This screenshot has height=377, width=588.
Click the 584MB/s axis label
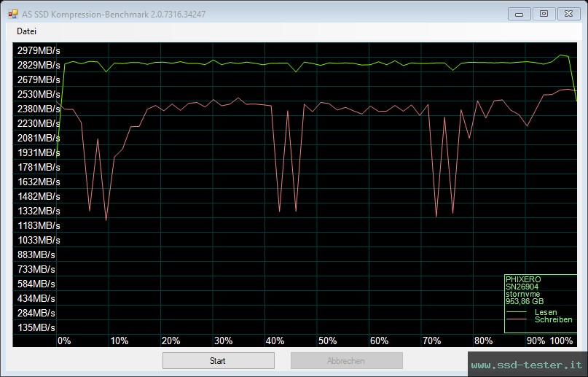tap(36, 284)
